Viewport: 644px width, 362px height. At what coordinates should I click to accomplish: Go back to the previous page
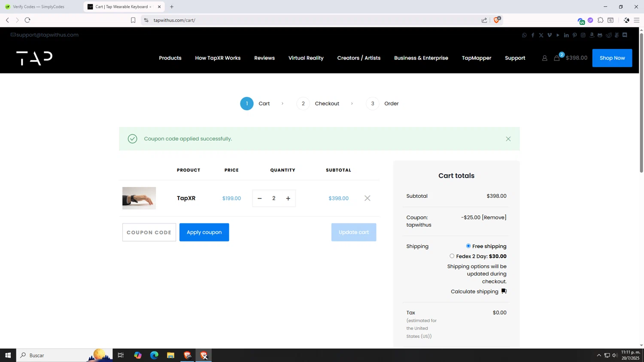7,20
